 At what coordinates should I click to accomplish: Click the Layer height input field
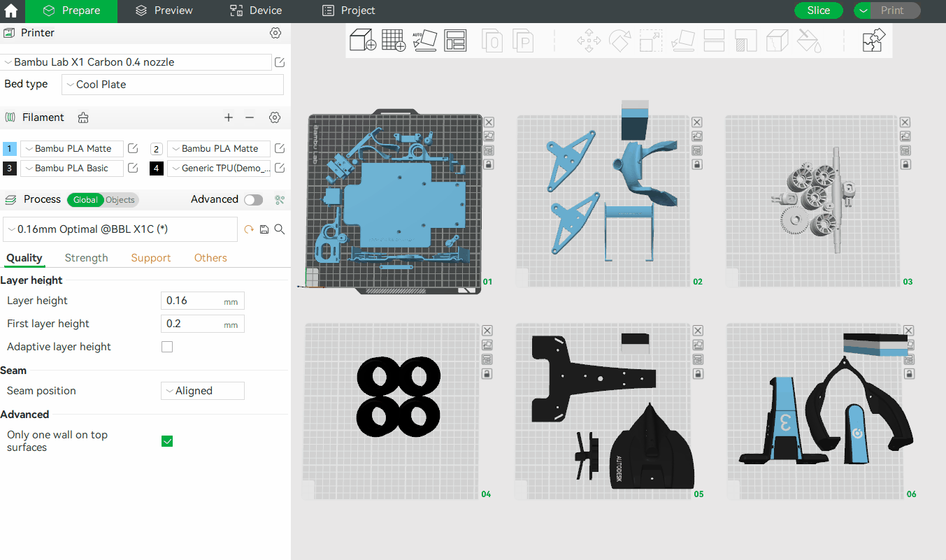(192, 301)
